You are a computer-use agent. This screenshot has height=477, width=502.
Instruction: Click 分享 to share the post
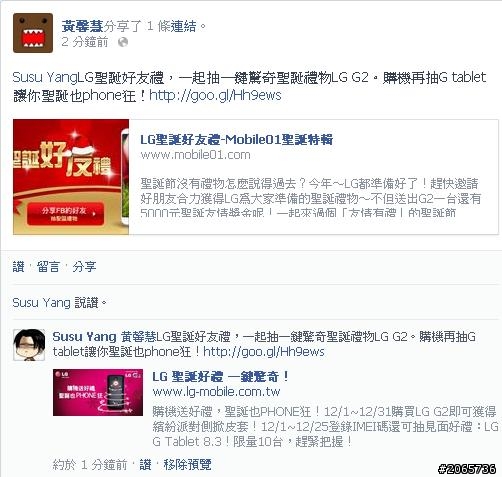84,267
